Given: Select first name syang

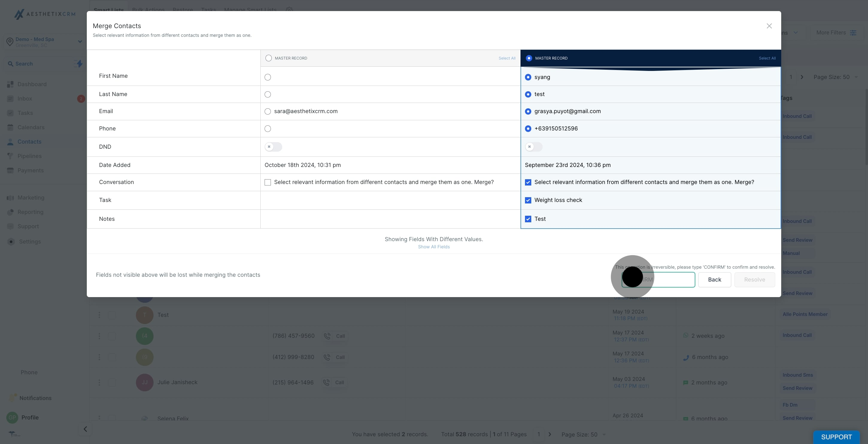Looking at the screenshot, I should 528,77.
